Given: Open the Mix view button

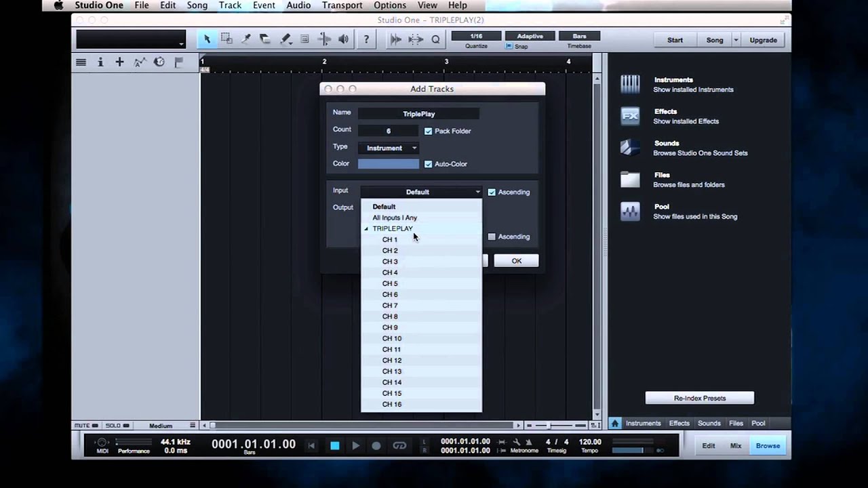Looking at the screenshot, I should (735, 445).
